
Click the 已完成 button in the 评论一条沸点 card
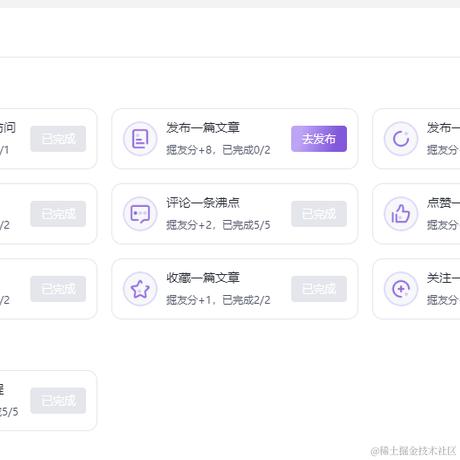(x=319, y=214)
